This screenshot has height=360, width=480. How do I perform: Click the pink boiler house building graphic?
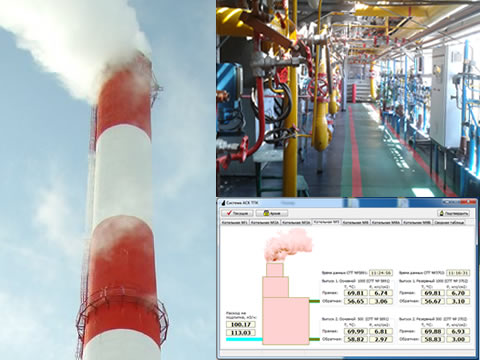pyautogui.click(x=286, y=303)
